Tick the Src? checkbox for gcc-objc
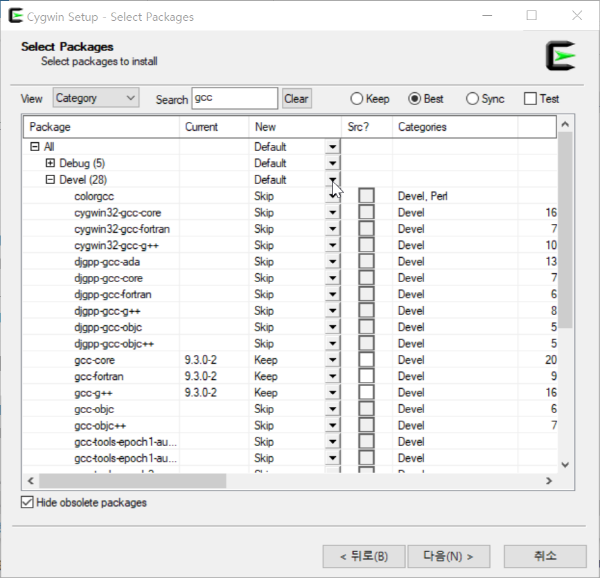600x578 pixels. pyautogui.click(x=366, y=409)
